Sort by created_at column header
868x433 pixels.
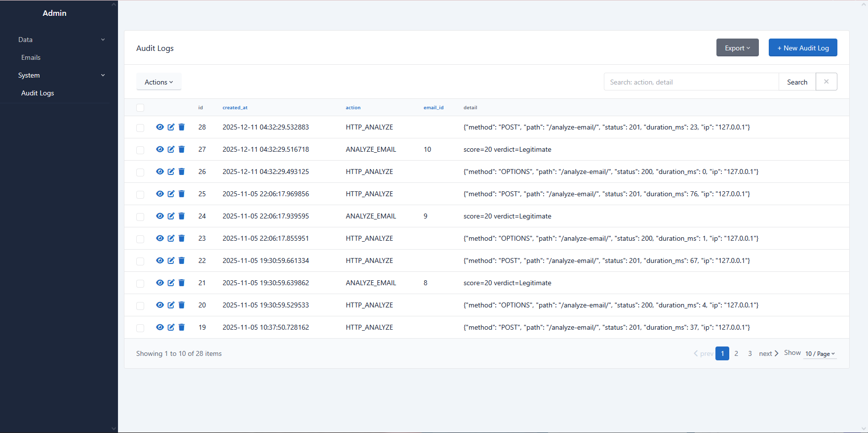click(235, 107)
